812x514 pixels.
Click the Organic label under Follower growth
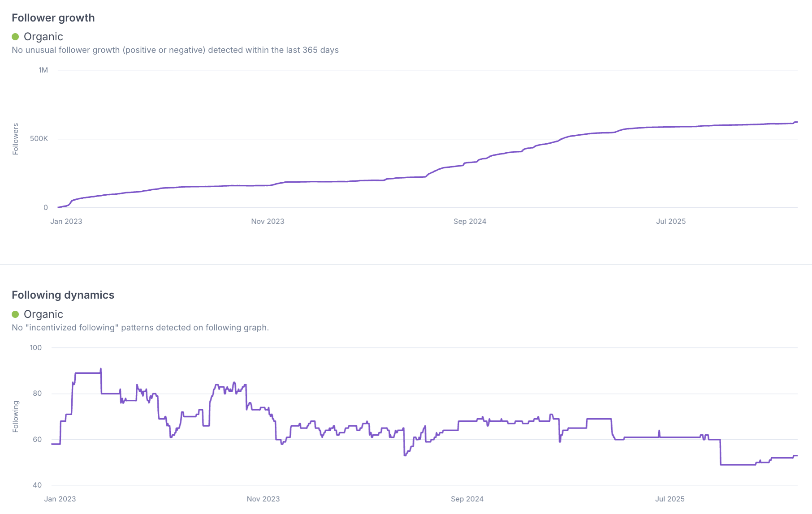(43, 37)
